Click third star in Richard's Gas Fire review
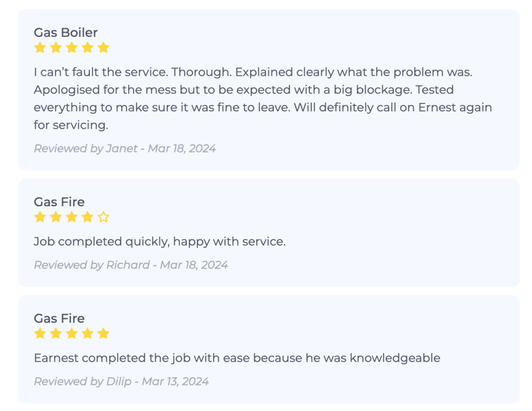The image size is (532, 411). (x=72, y=217)
